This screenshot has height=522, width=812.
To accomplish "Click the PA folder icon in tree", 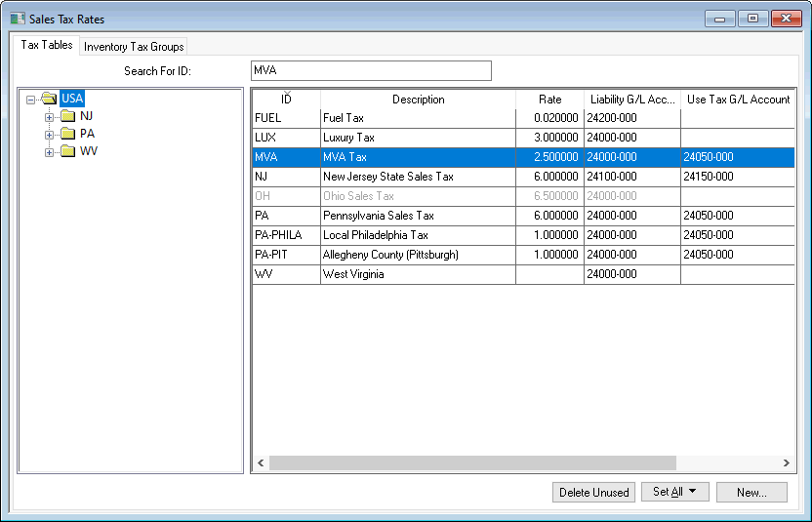I will click(x=67, y=134).
